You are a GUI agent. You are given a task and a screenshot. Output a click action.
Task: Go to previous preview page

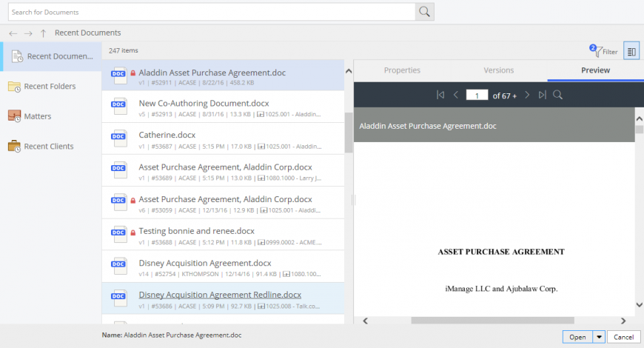click(x=456, y=95)
